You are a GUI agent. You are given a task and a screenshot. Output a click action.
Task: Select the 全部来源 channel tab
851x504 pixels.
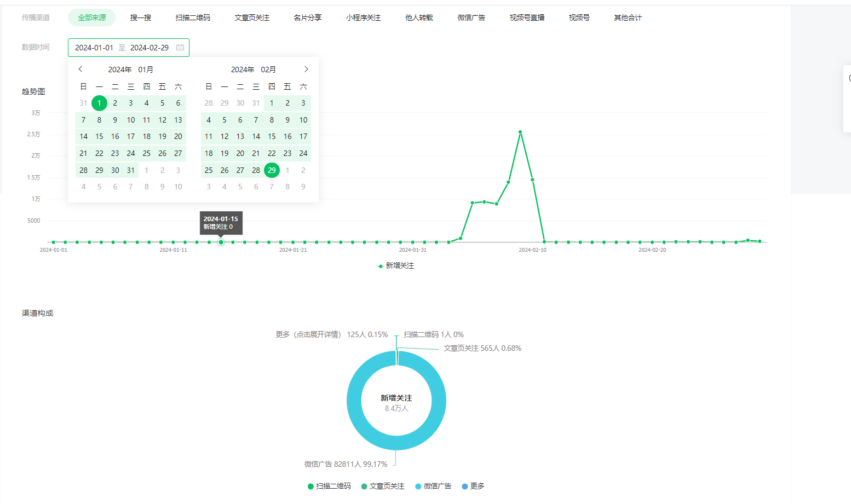[91, 18]
